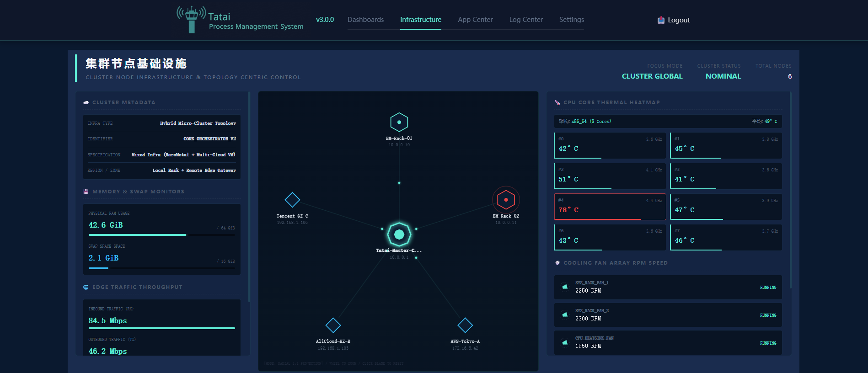Screen dimensions: 868x373
Task: Click the total nodes count 6
Action: pyautogui.click(x=790, y=76)
